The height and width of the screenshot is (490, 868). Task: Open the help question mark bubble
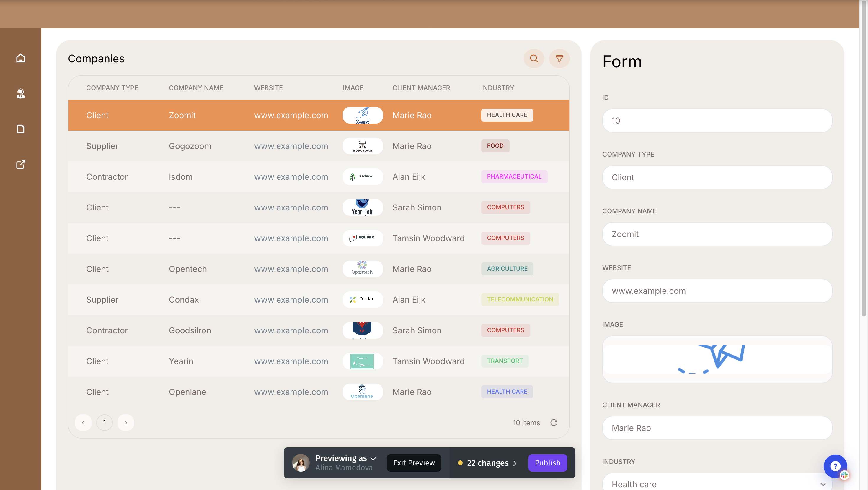[x=835, y=466]
